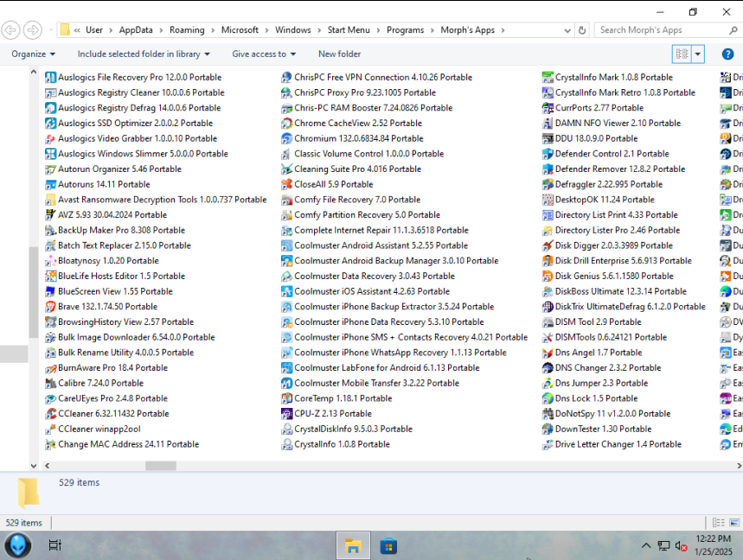Select Coolmuster Mobile Transfer 3.2.22 Portable
The image size is (743, 560).
(377, 383)
